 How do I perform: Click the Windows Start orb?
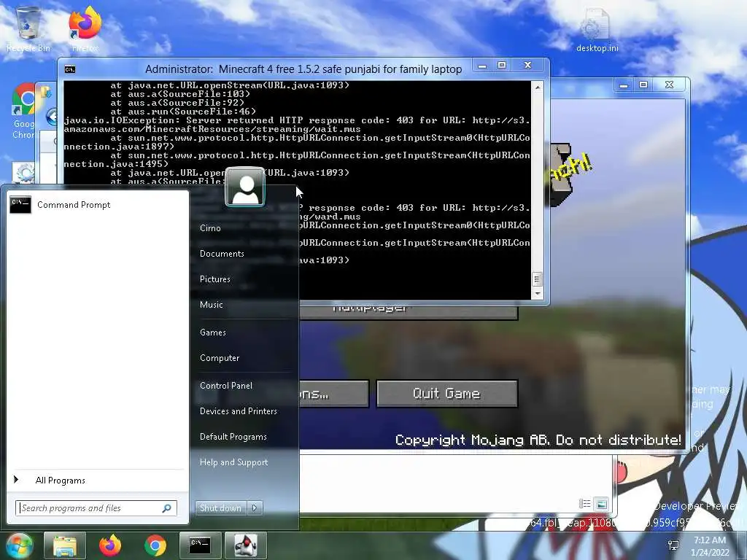click(x=19, y=545)
